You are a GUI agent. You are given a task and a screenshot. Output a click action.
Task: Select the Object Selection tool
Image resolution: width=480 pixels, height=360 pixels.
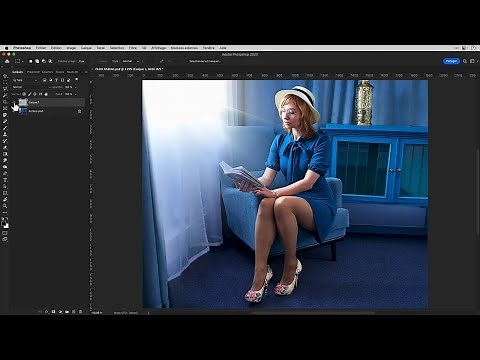5,95
